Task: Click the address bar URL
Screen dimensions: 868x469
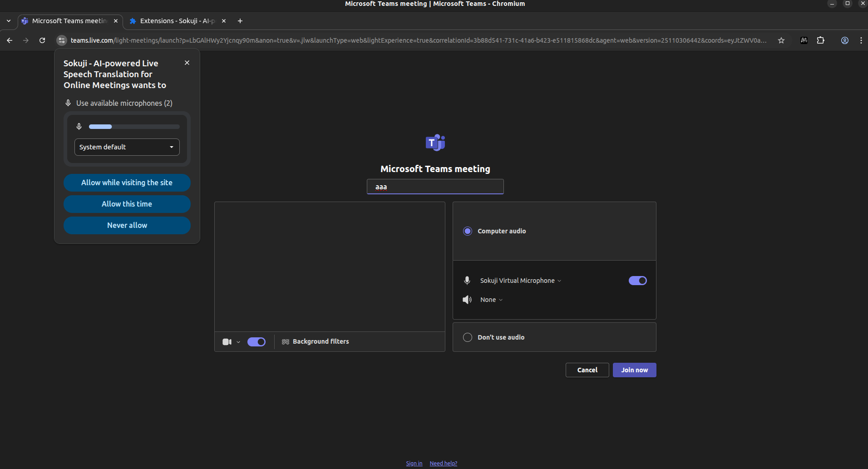Action: click(419, 40)
